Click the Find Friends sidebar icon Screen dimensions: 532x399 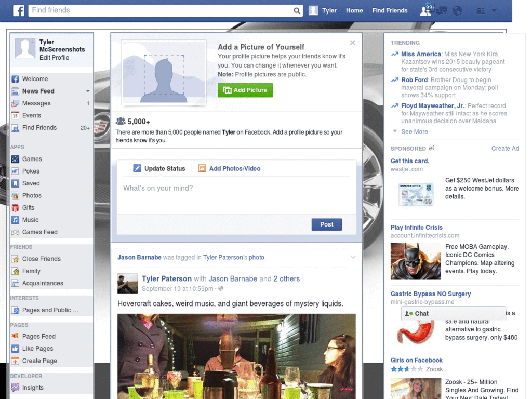point(15,128)
